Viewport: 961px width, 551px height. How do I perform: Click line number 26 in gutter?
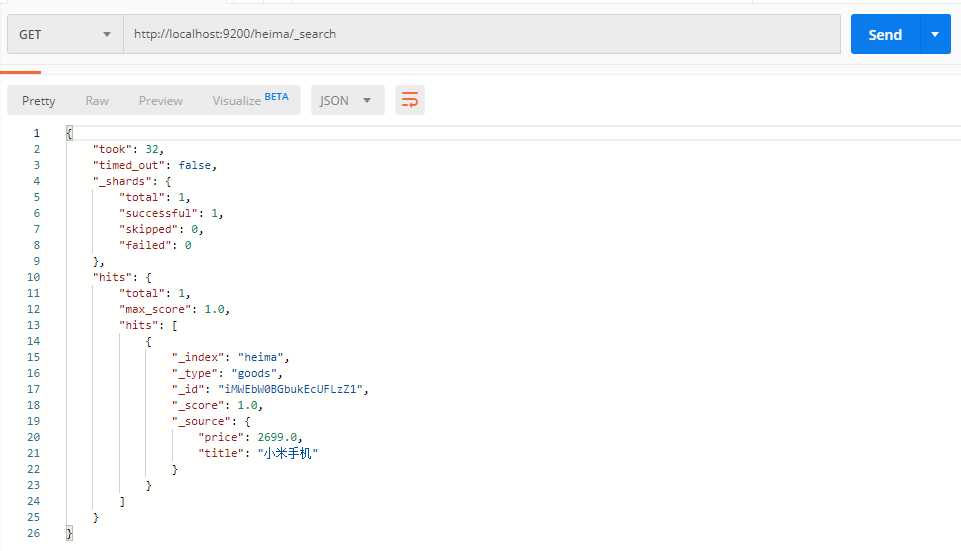pos(33,533)
